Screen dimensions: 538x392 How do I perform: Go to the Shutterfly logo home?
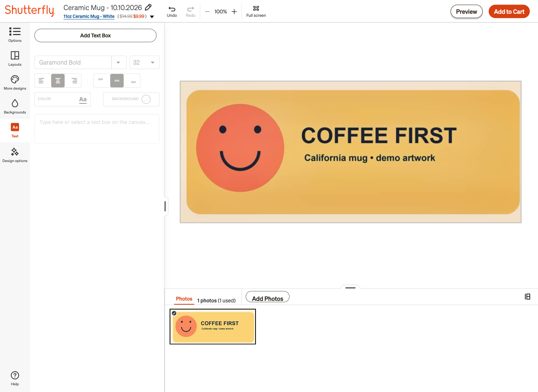[30, 10]
